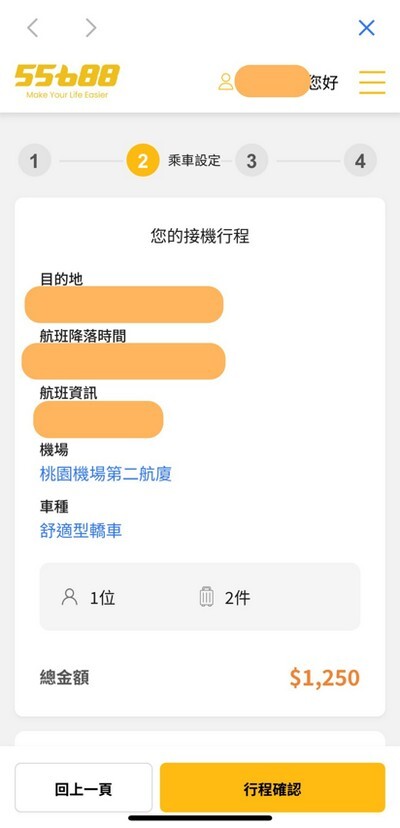This screenshot has height=828, width=400.
Task: Open the hamburger menu
Action: click(372, 82)
